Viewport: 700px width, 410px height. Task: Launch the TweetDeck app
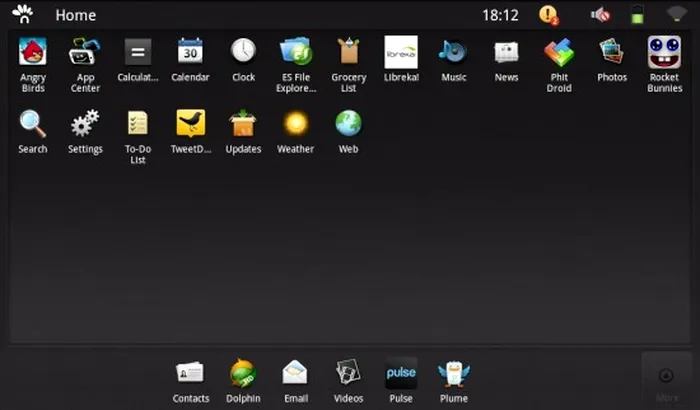point(191,123)
